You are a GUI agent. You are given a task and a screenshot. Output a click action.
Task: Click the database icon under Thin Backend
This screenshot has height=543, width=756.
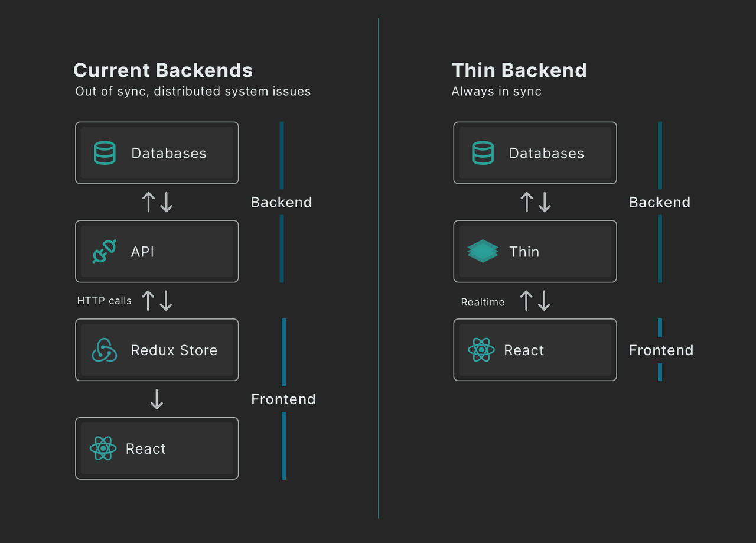click(x=483, y=153)
